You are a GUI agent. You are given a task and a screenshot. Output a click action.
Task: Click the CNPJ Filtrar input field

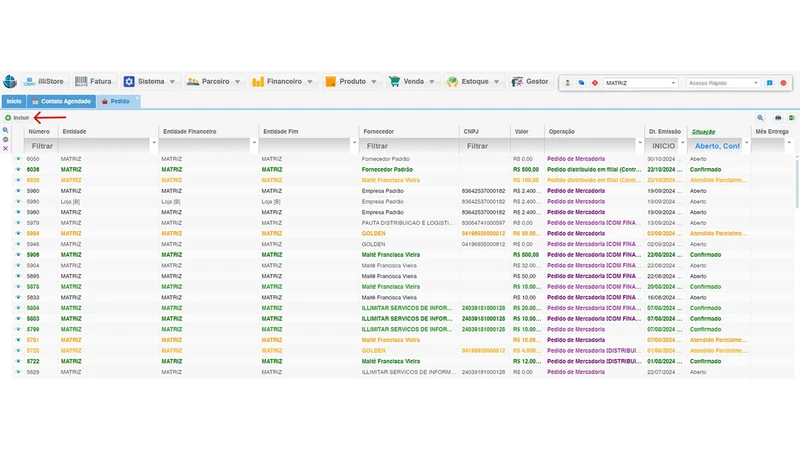485,146
